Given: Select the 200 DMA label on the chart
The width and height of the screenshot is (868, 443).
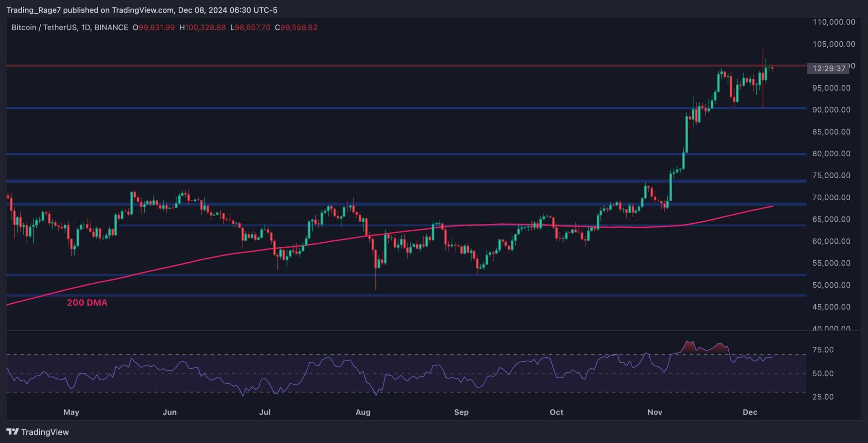Looking at the screenshot, I should pos(87,303).
